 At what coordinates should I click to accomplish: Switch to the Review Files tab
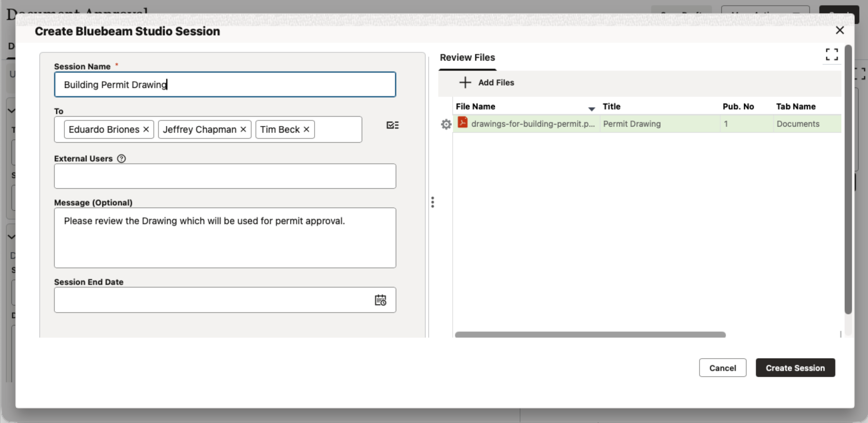coord(467,58)
